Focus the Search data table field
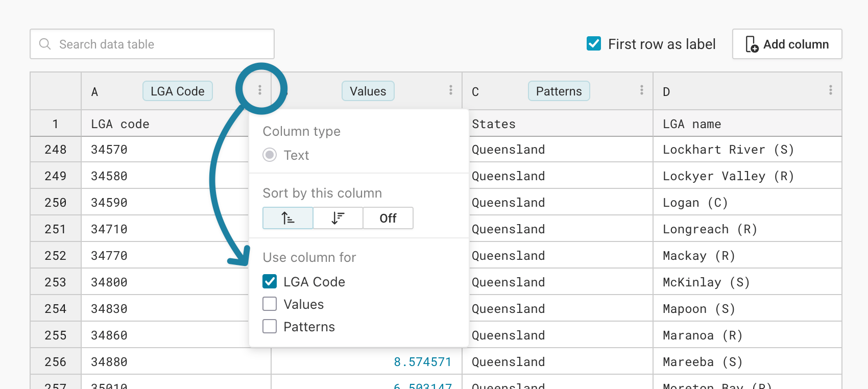Viewport: 868px width, 389px height. click(x=152, y=44)
